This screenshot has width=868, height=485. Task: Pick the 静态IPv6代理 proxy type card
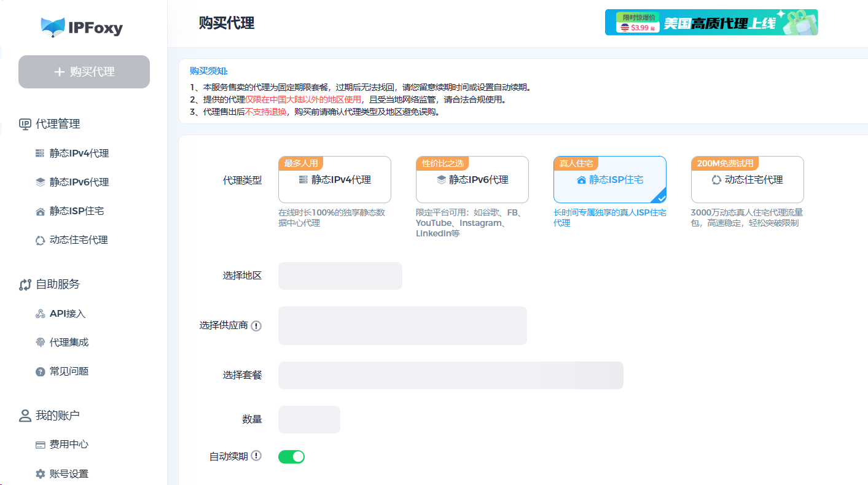(472, 180)
